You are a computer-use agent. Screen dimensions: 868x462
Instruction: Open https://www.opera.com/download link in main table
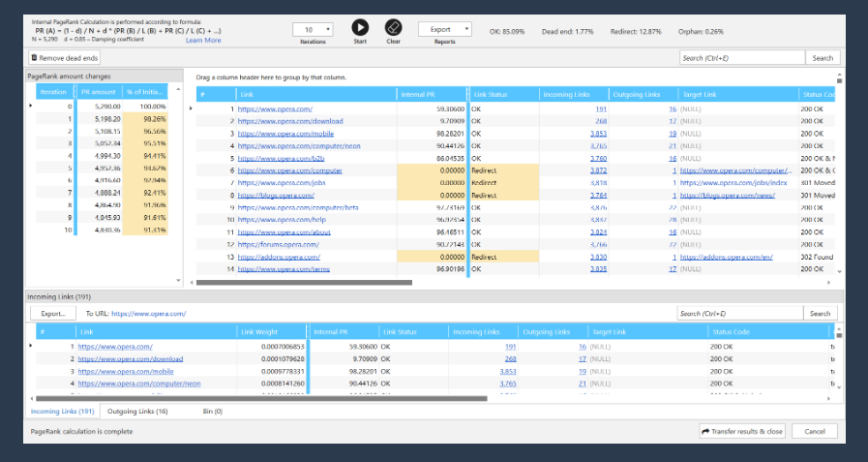point(290,121)
